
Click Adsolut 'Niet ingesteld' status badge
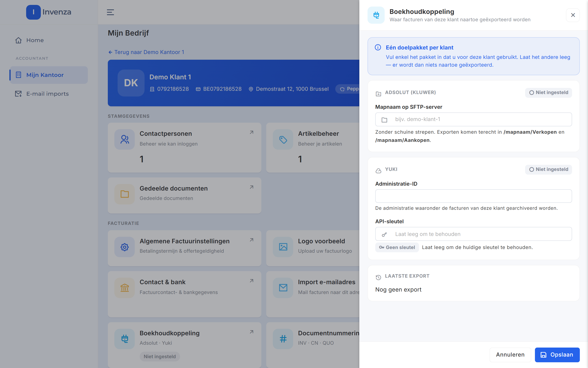pyautogui.click(x=548, y=92)
